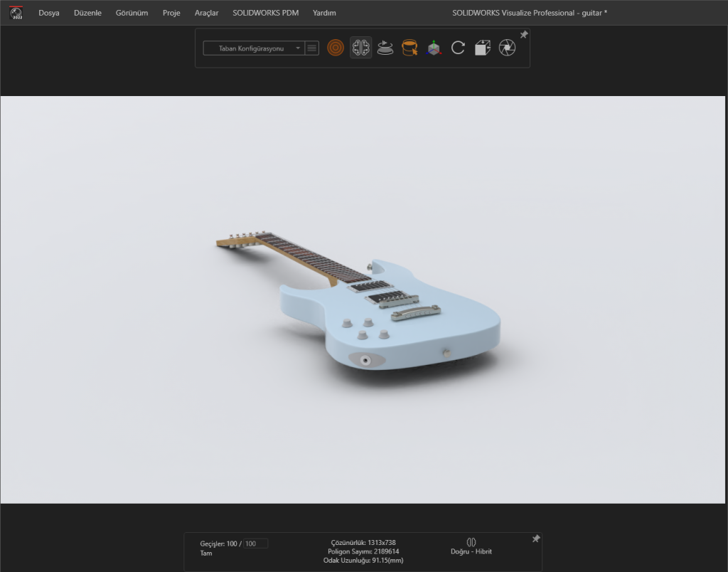
Task: Open the Araçlar menu
Action: (206, 13)
